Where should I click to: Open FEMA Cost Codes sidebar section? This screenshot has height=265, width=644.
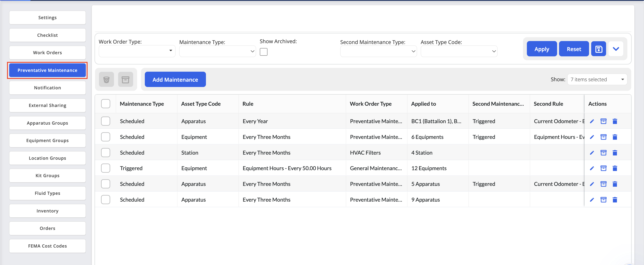[x=47, y=246]
